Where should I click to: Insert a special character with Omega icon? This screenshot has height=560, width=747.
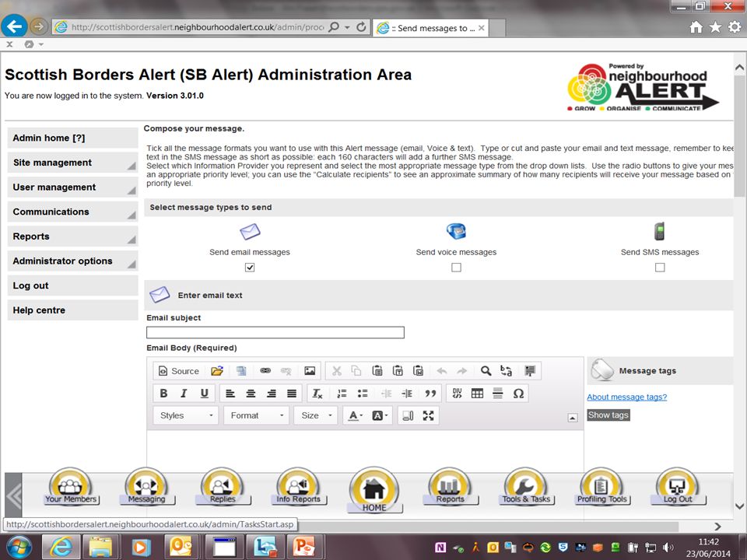pos(518,394)
